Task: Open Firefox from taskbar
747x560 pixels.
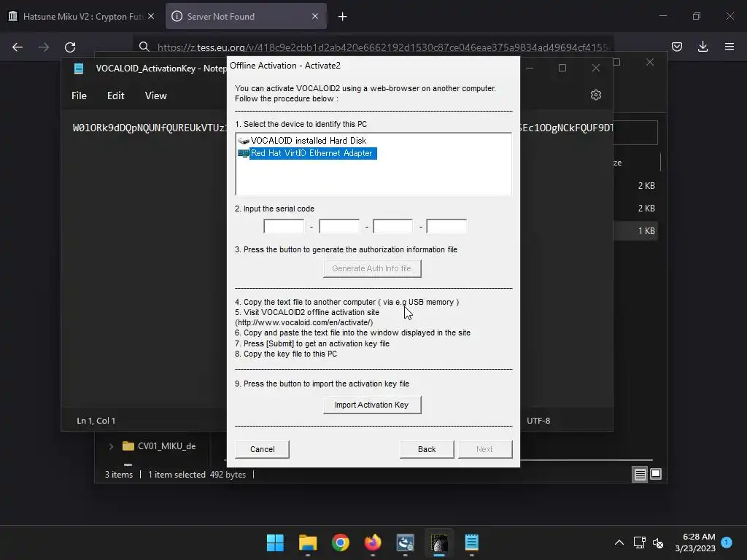Action: (x=373, y=542)
